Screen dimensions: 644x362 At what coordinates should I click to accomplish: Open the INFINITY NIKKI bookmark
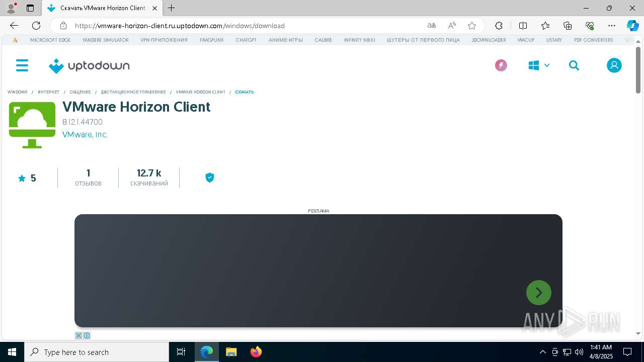pyautogui.click(x=360, y=40)
